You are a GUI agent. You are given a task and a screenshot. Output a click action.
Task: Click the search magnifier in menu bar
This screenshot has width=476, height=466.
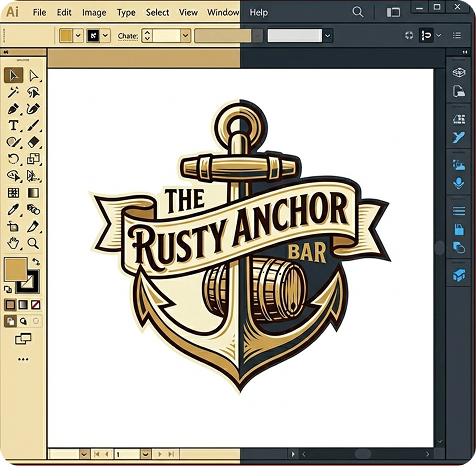[358, 12]
